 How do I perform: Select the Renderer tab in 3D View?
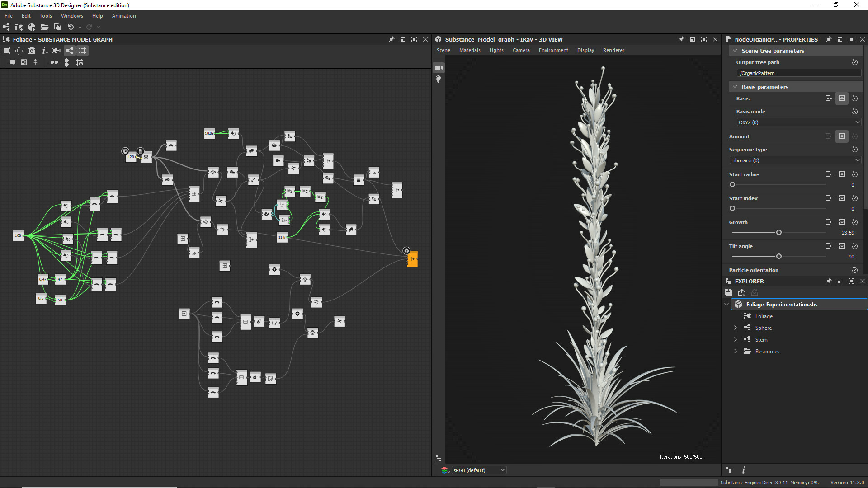613,50
